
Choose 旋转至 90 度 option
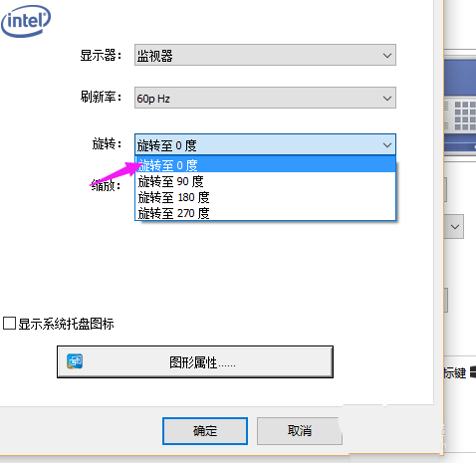pos(266,181)
